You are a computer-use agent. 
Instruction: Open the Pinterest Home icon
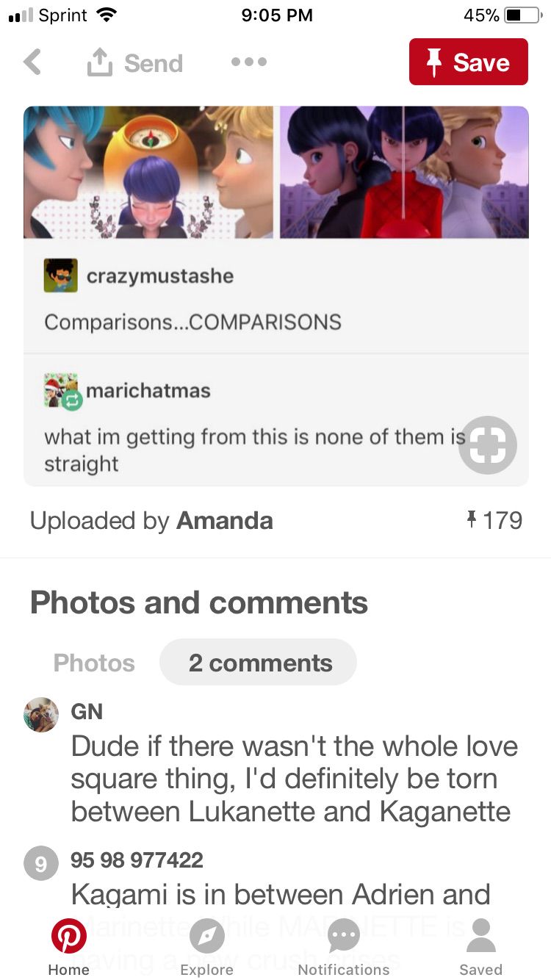[x=69, y=937]
